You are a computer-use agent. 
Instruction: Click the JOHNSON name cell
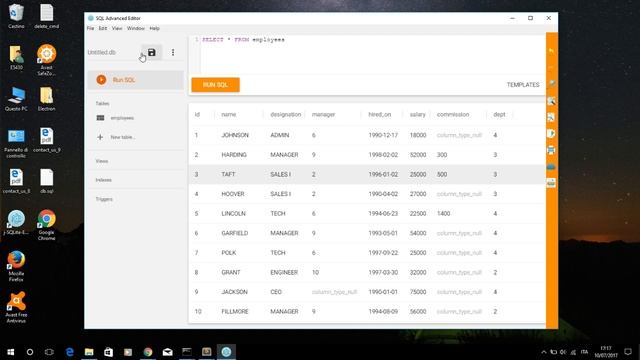[235, 135]
